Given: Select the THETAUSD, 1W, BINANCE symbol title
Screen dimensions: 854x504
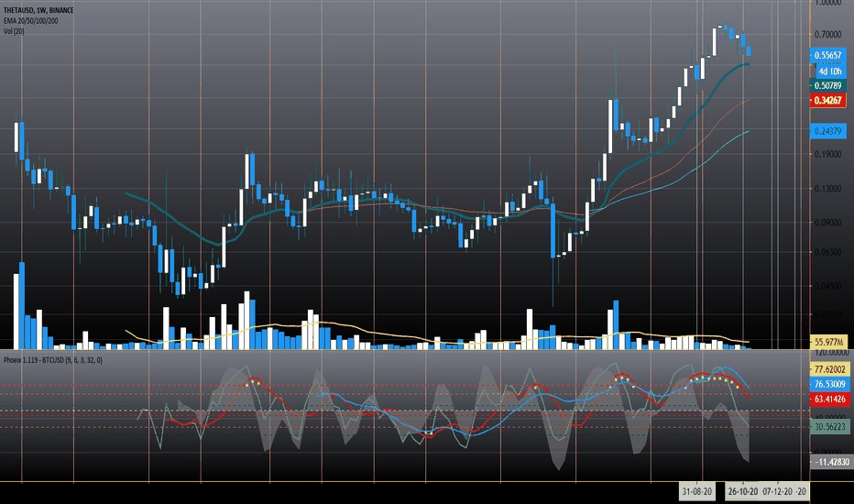Looking at the screenshot, I should pyautogui.click(x=38, y=10).
